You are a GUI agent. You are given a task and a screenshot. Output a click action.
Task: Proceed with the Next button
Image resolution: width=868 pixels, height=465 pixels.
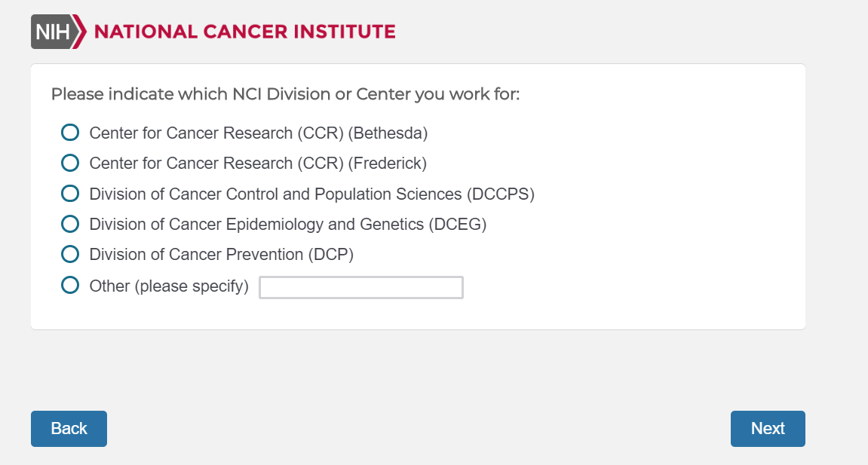[768, 429]
